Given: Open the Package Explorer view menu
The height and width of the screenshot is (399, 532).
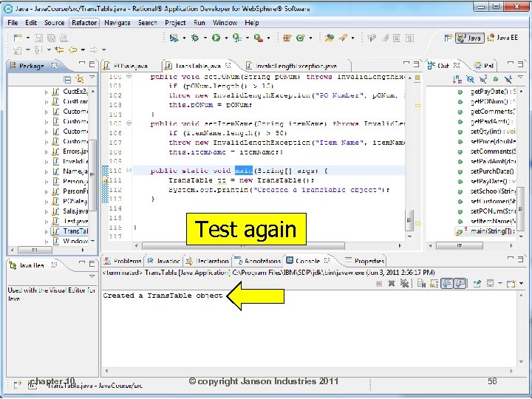Looking at the screenshot, I should click(92, 78).
